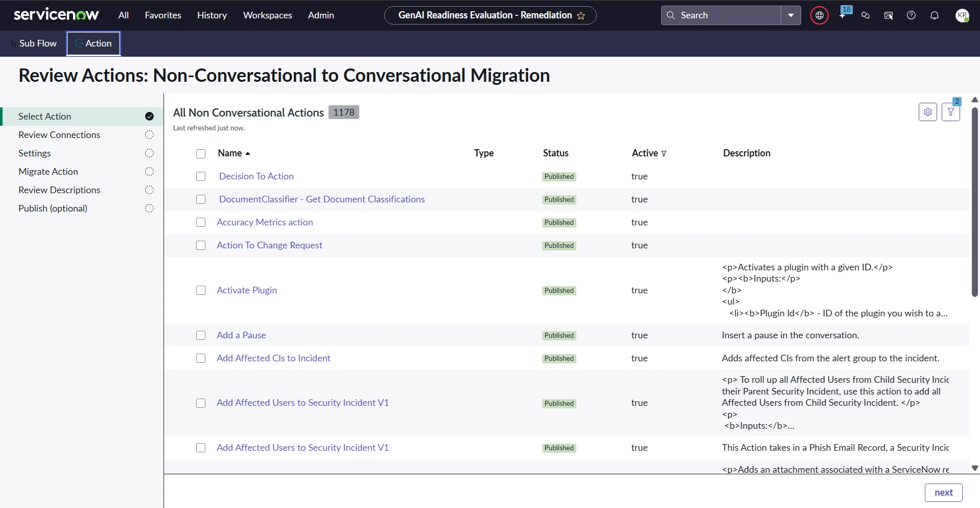The image size is (980, 508).
Task: Open DocumentClassifier - Get Document Classifications link
Action: click(x=322, y=199)
